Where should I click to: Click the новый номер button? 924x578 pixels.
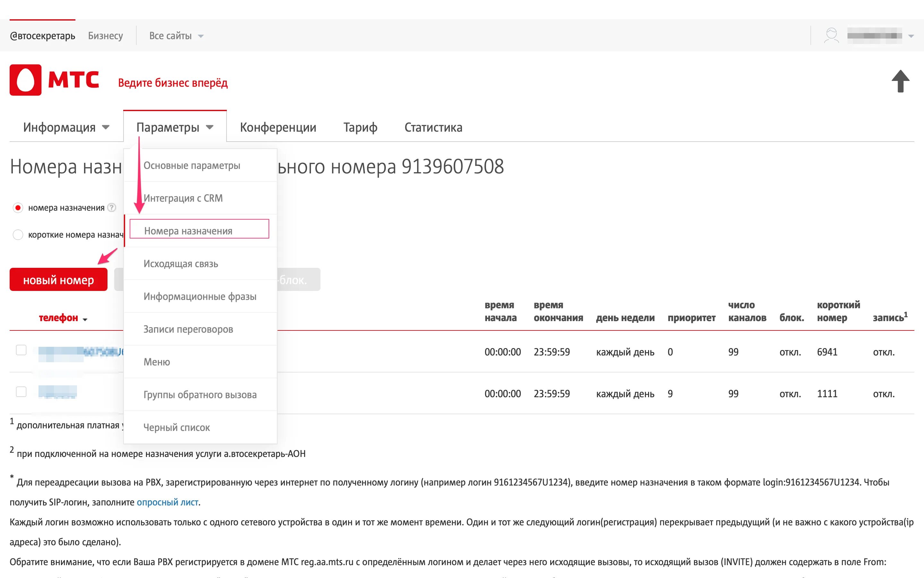(x=58, y=279)
